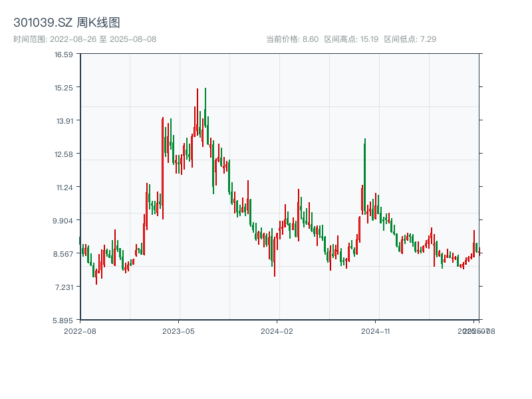Click the y-axis label 8.567
The width and height of the screenshot is (532, 399).
tap(63, 254)
